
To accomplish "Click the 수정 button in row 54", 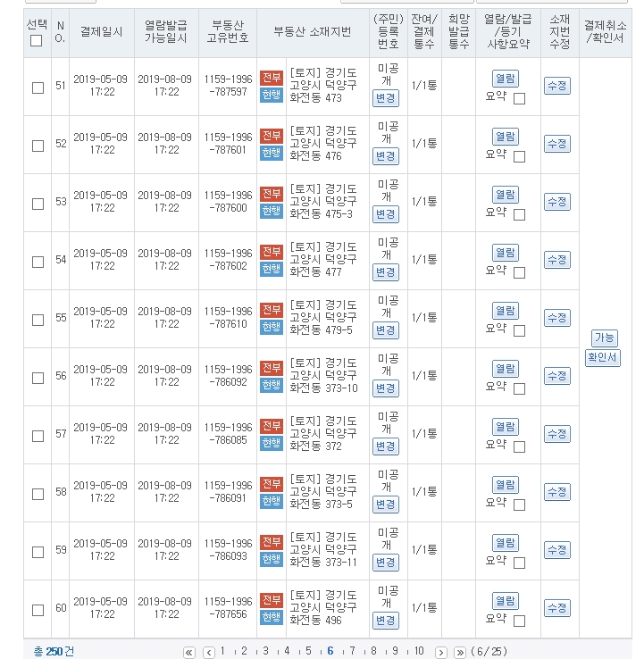I will click(556, 260).
